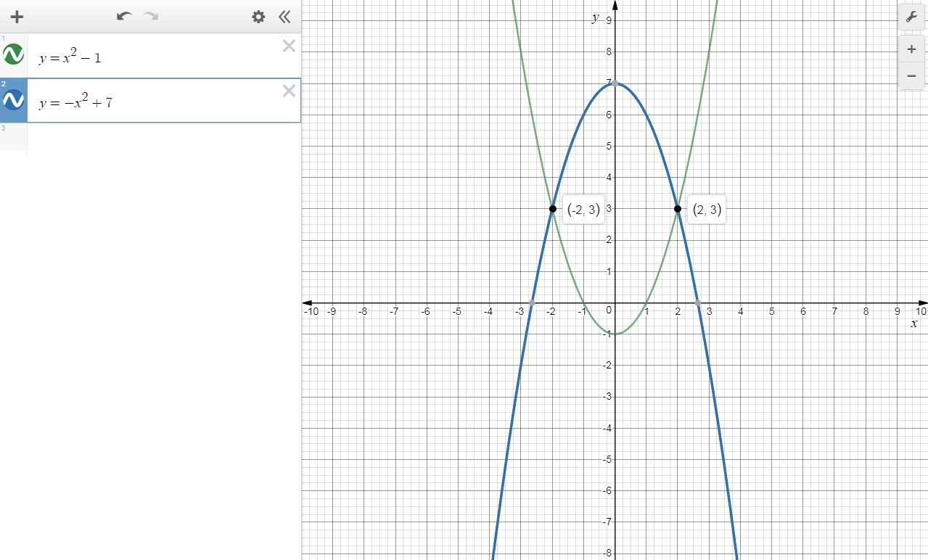This screenshot has width=928, height=560.
Task: Select intersection point (-2, 3)
Action: point(552,209)
